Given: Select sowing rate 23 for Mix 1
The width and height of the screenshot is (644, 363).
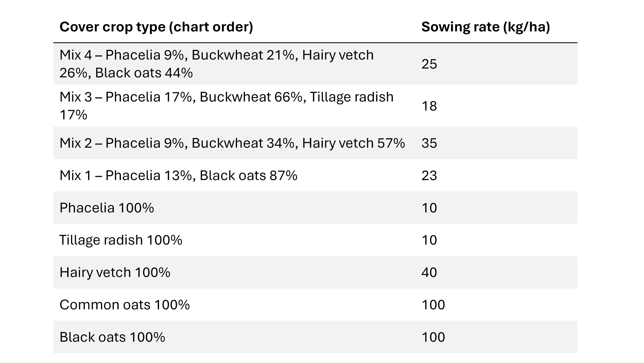Looking at the screenshot, I should tap(429, 175).
